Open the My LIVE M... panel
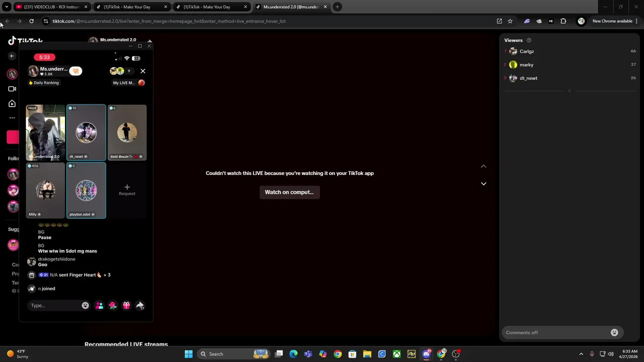 [x=129, y=82]
